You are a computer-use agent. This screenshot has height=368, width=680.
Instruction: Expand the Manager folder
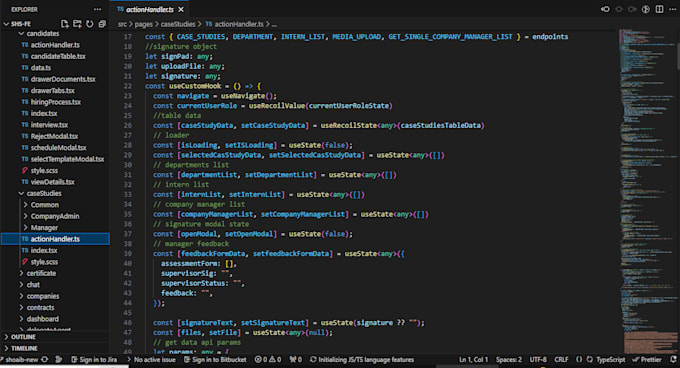[26, 227]
